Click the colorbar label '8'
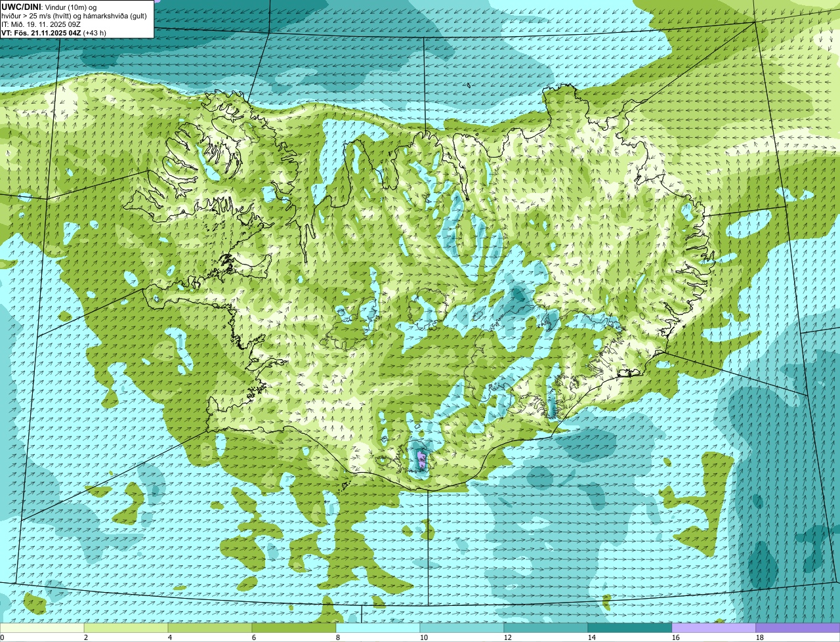This screenshot has height=642, width=840. (x=338, y=637)
